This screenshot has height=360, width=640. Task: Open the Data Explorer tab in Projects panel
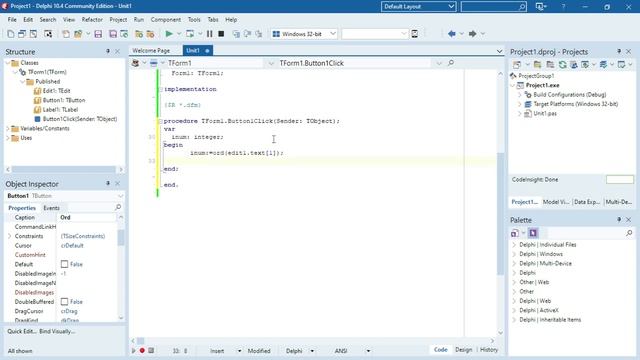[x=587, y=202]
